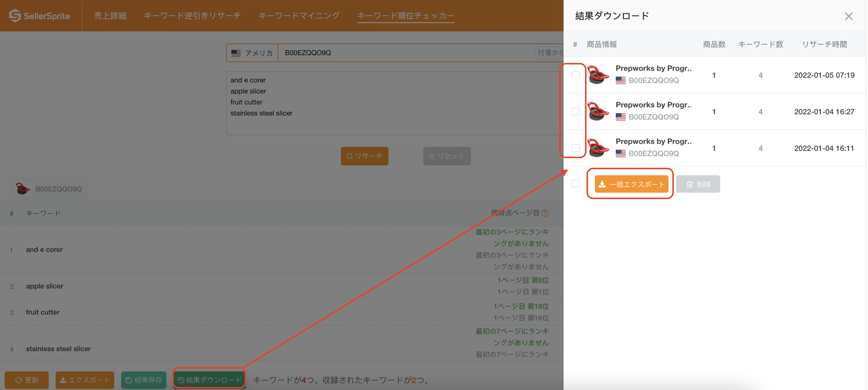Check the box for the 2022-01-04 16:11 result
The width and height of the screenshot is (868, 390).
(x=575, y=148)
